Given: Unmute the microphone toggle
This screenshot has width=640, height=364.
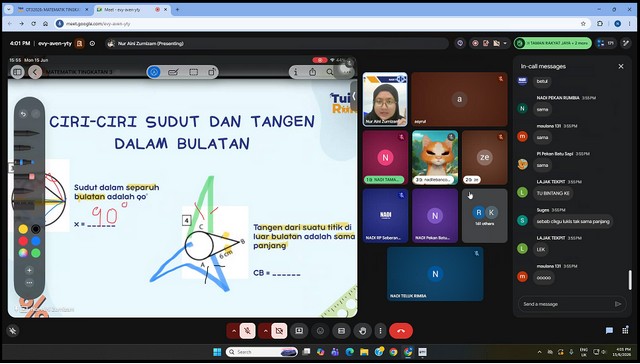Looking at the screenshot, I should click(247, 331).
